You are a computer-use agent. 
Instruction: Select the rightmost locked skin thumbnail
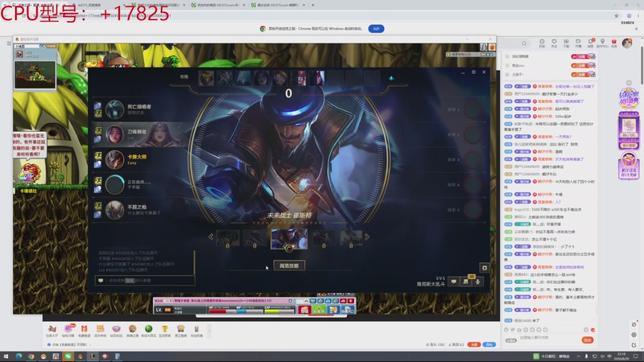[351, 238]
